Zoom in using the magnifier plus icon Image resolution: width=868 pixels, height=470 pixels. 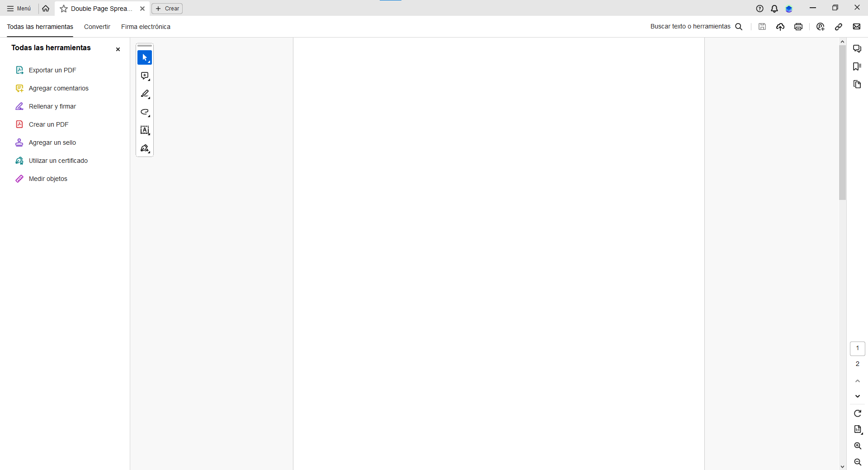click(857, 446)
